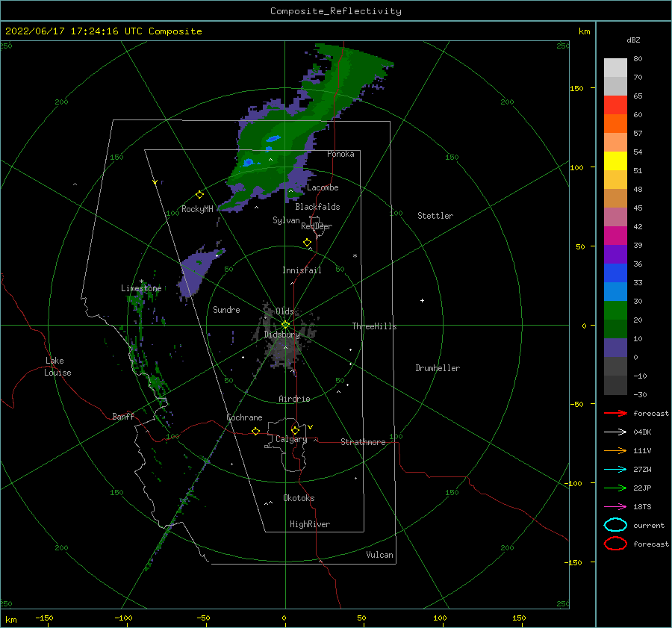This screenshot has height=628, width=672.
Task: Click the dark gray -30 dBZ swatch
Action: pos(615,385)
